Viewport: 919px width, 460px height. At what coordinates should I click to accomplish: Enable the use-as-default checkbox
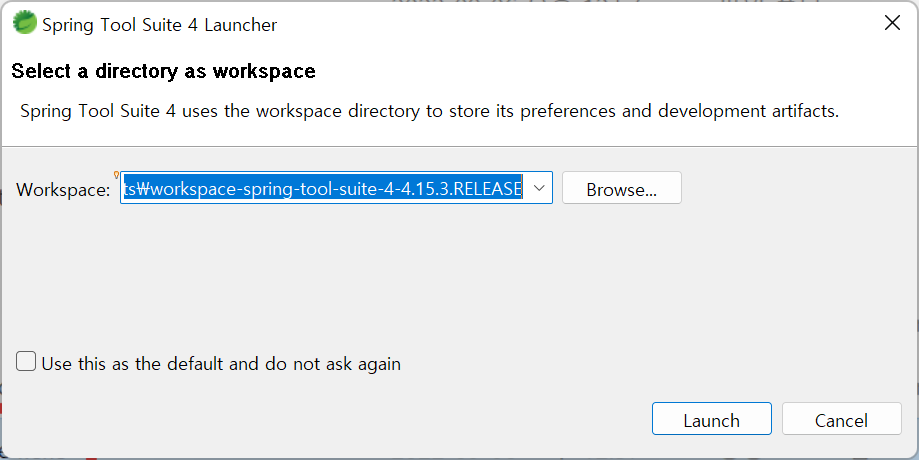click(26, 362)
